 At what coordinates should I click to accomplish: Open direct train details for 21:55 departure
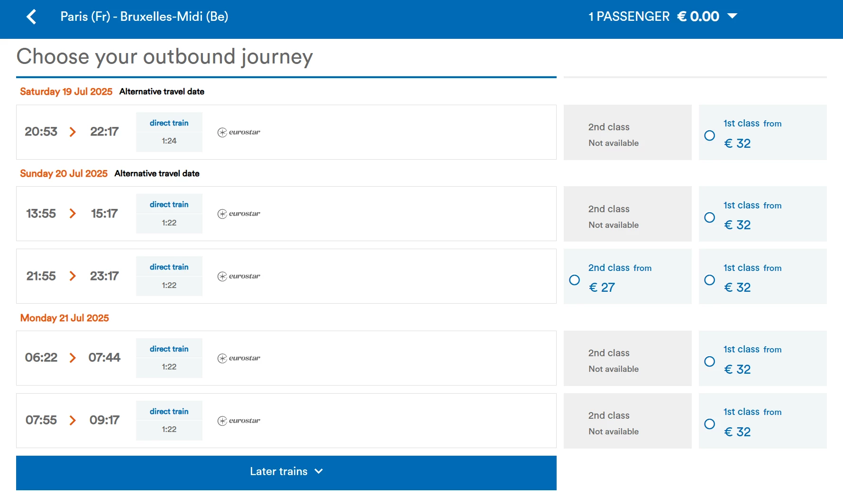(x=169, y=267)
